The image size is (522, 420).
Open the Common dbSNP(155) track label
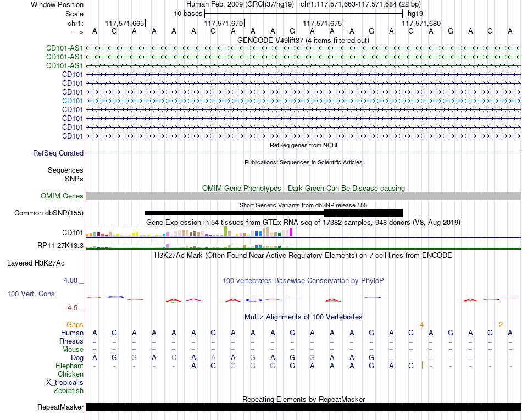[49, 213]
